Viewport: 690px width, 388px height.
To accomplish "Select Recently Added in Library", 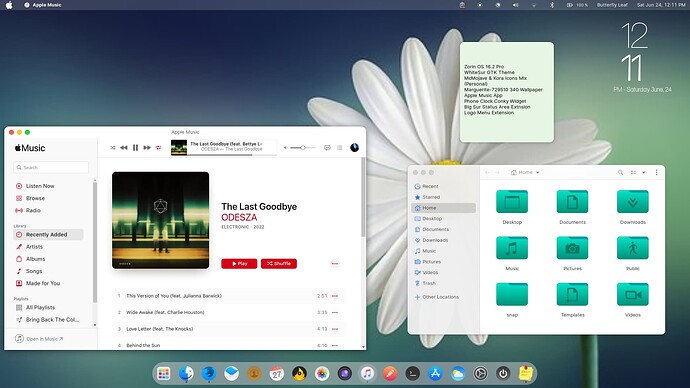I will 48,234.
